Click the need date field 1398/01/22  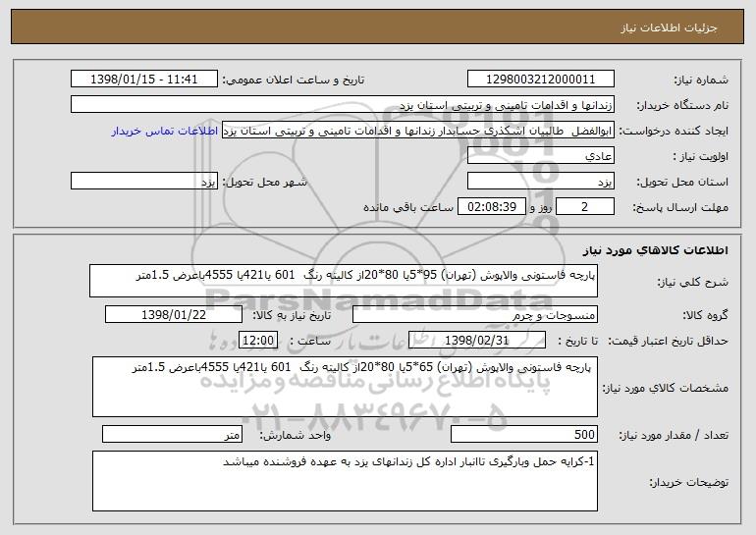174,315
